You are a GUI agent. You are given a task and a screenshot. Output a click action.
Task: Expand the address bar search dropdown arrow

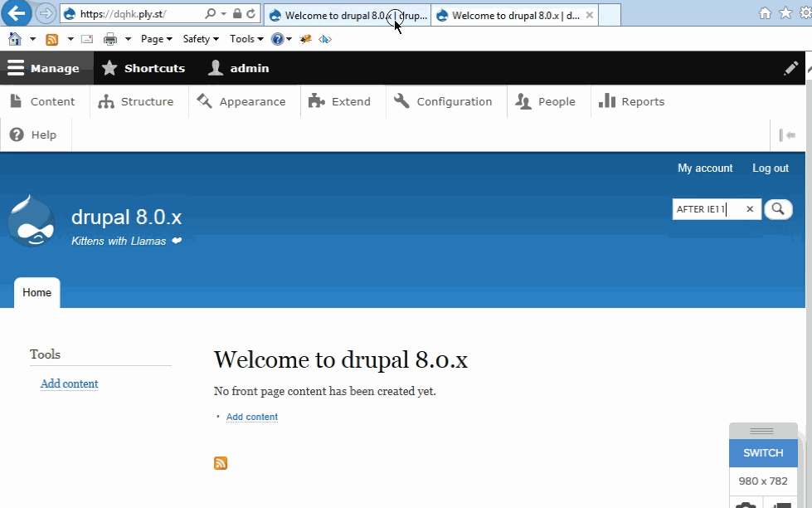click(x=224, y=13)
